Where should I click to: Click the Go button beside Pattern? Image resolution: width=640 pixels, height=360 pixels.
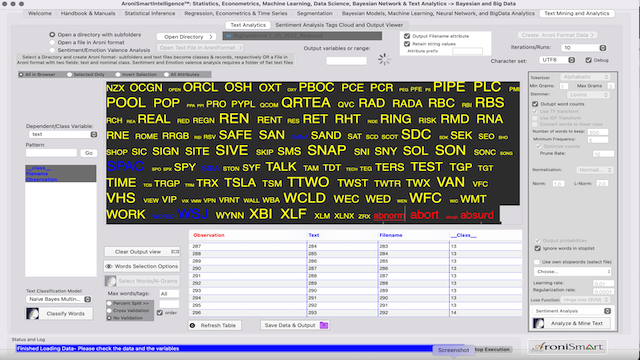[89, 153]
